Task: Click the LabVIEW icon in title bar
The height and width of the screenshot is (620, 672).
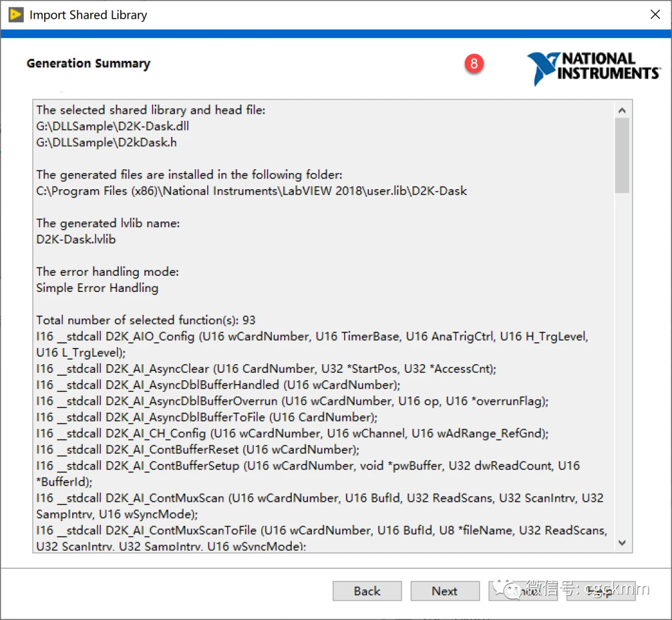Action: coord(16,15)
